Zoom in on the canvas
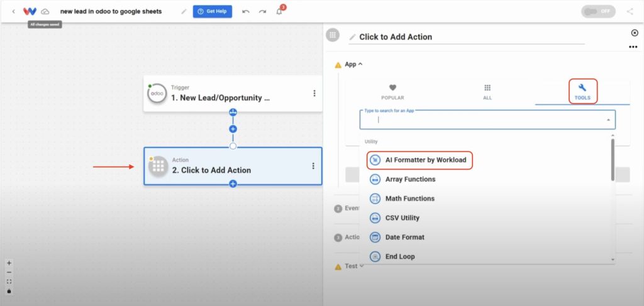The height and width of the screenshot is (306, 644). point(9,263)
